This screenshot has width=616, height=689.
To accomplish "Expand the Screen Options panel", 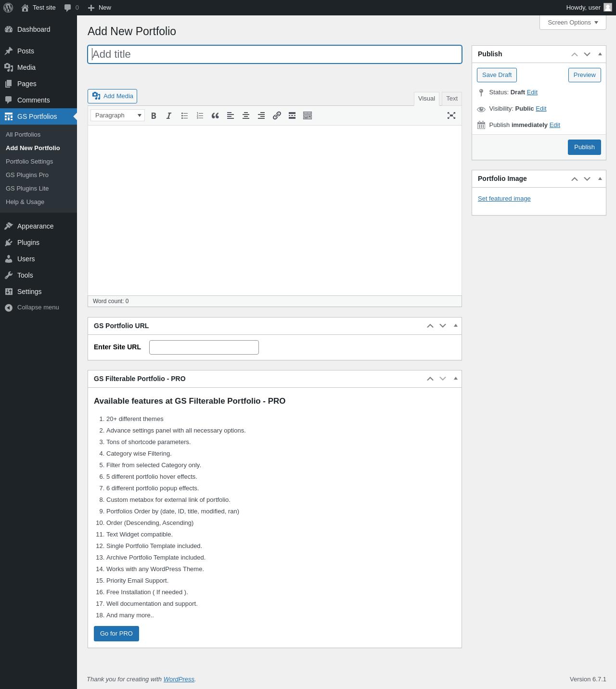I will pos(573,23).
